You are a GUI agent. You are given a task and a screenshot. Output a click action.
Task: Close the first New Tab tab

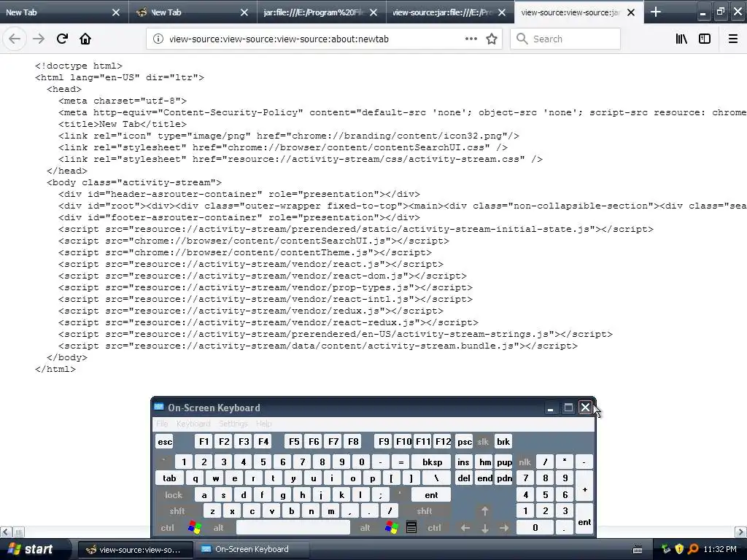pyautogui.click(x=116, y=12)
